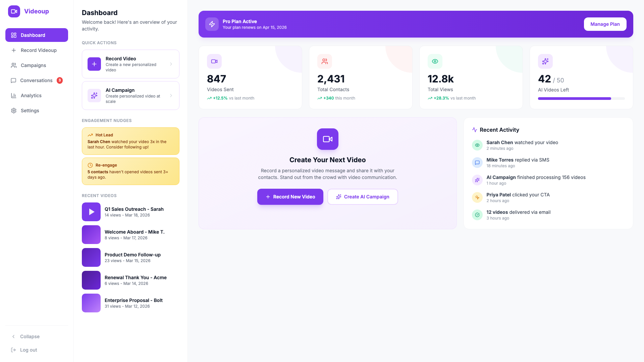644x362 pixels.
Task: Open Analytics from the sidebar
Action: click(31, 96)
